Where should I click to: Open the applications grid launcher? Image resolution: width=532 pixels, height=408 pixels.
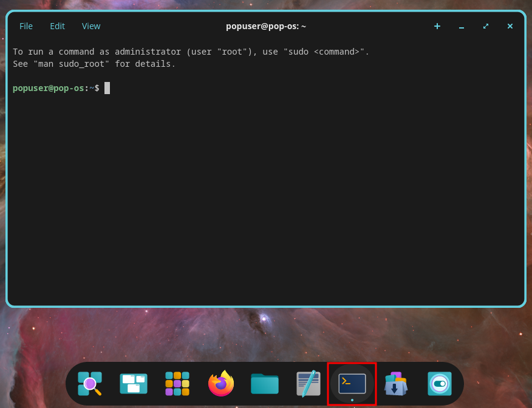pyautogui.click(x=177, y=384)
